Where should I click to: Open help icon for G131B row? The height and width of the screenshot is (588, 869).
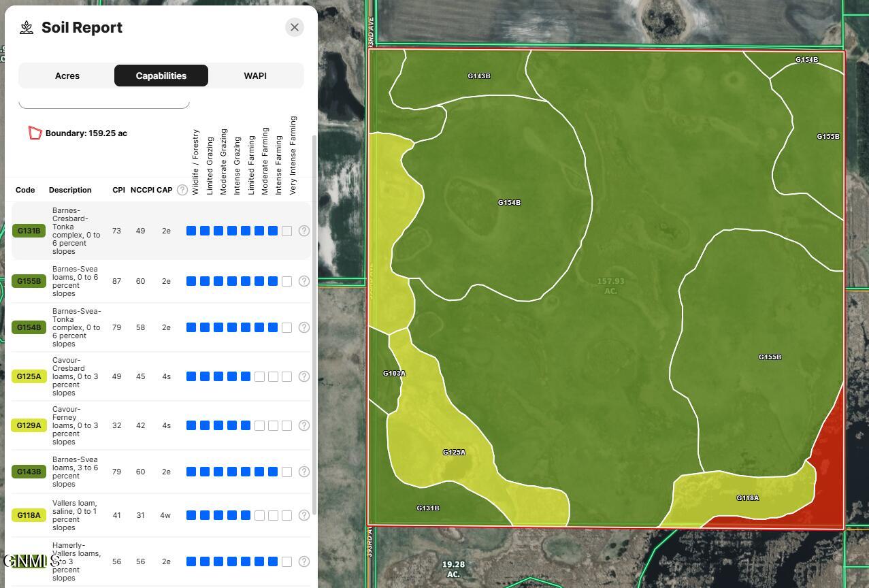coord(304,231)
